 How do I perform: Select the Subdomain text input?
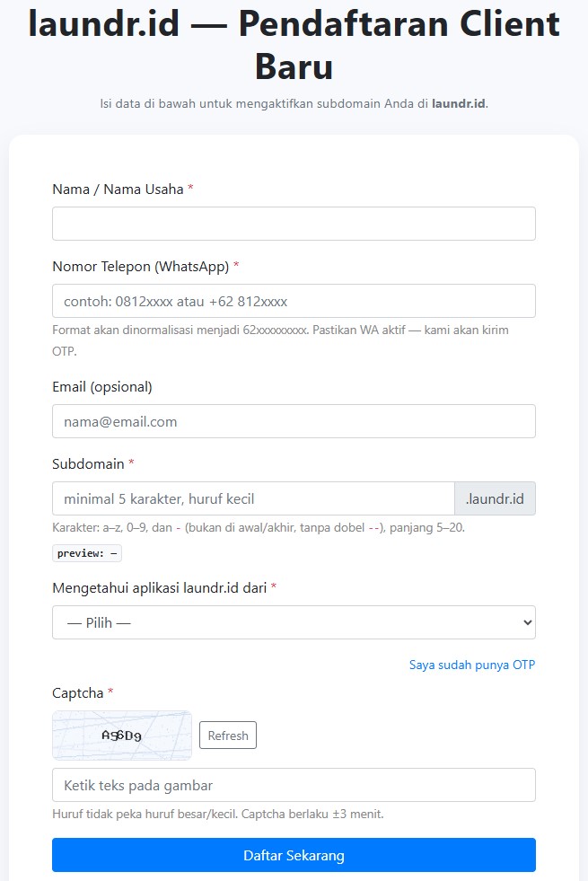coord(253,498)
